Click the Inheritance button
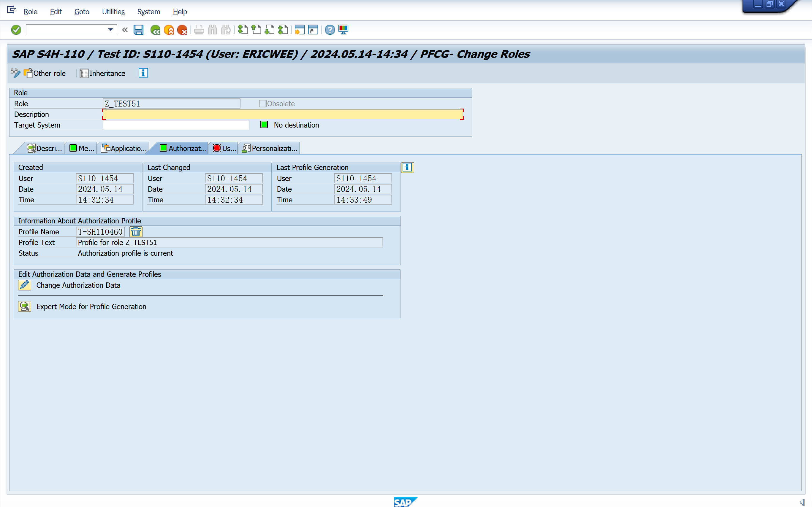 (103, 73)
